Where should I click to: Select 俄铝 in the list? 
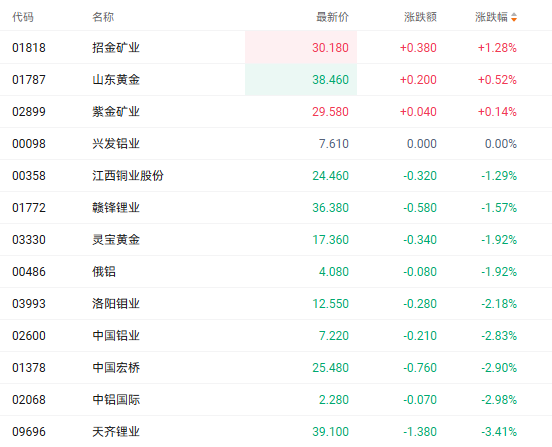(104, 272)
